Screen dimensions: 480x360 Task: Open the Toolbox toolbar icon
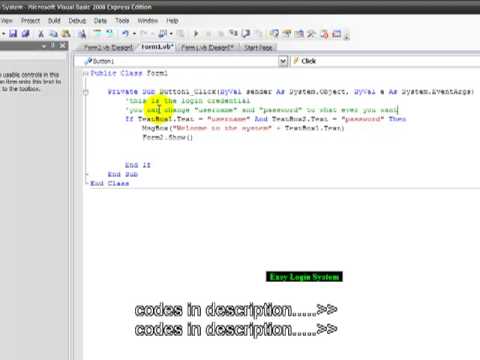click(311, 34)
